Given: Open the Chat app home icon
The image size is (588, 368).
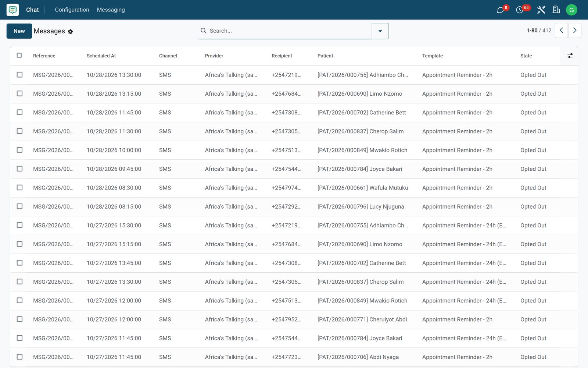Looking at the screenshot, I should click(12, 10).
